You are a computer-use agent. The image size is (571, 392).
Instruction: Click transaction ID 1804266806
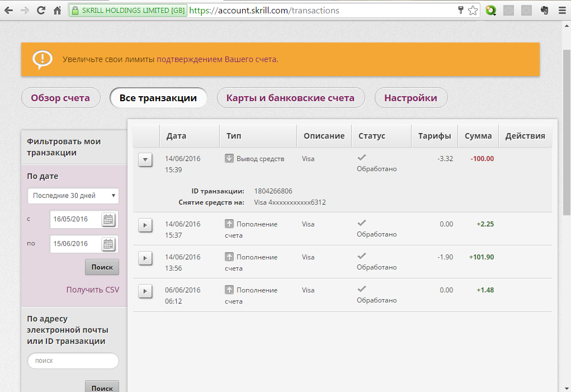click(273, 191)
